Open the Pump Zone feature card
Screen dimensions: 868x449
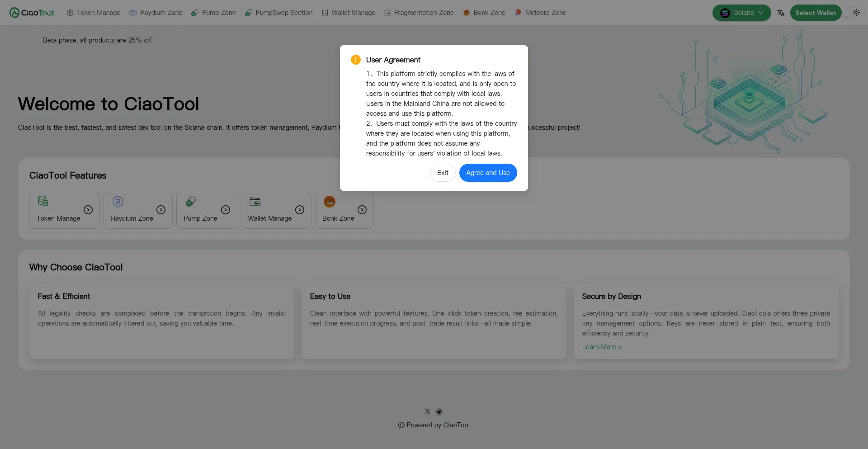207,210
